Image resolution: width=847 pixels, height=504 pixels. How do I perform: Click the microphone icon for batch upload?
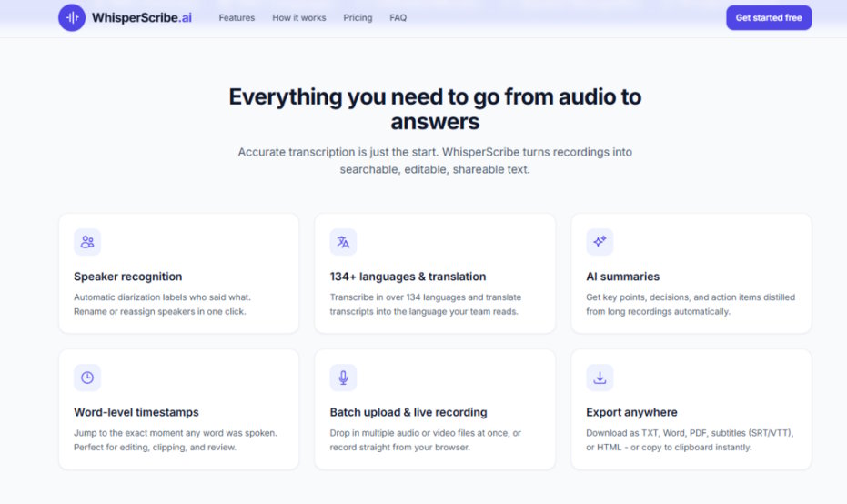[344, 378]
